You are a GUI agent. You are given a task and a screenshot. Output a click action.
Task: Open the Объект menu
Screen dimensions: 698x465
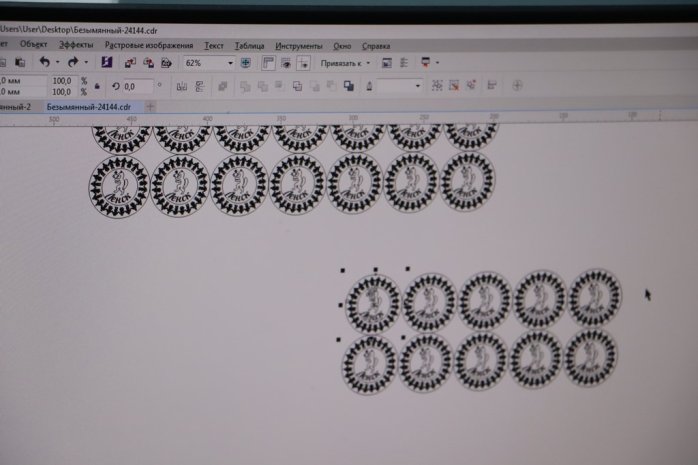(x=33, y=44)
